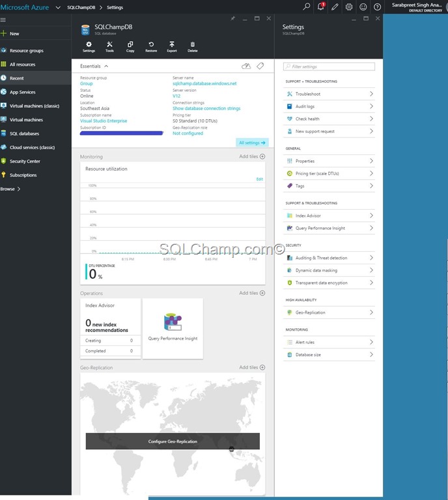
Task: Click the SQLChampDB breadcrumb in top bar
Action: (81, 7)
